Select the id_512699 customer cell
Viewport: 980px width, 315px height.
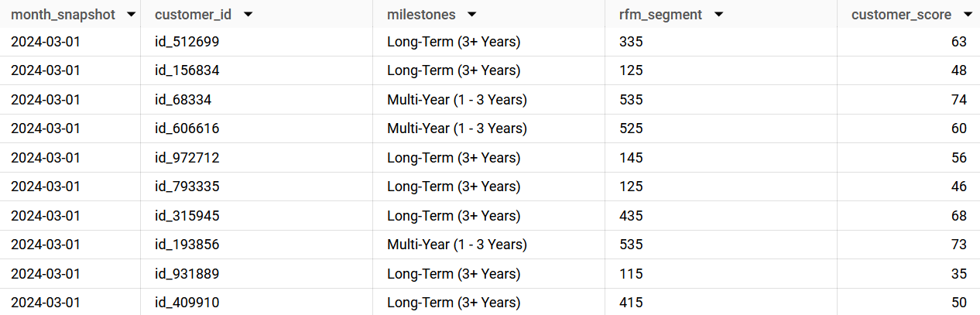point(187,42)
